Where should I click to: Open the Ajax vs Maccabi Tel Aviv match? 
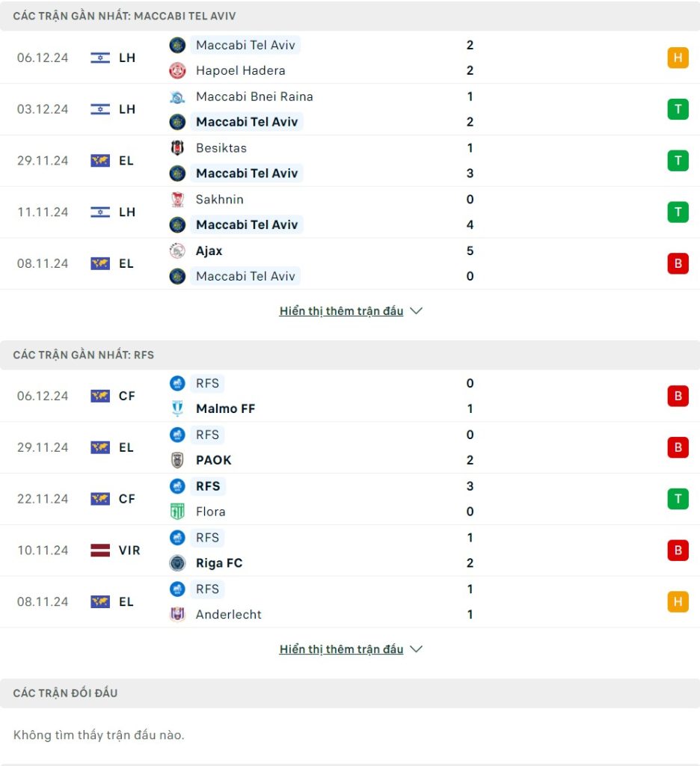(x=322, y=263)
